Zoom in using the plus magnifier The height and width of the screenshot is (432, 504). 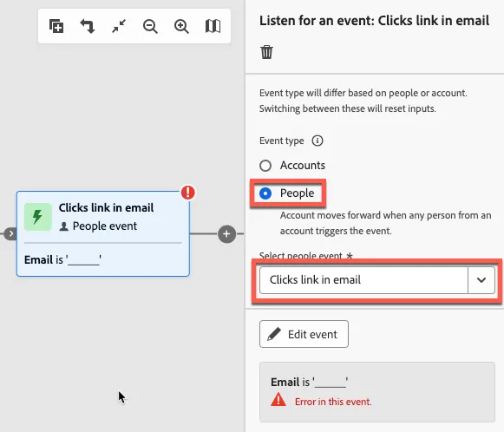coord(181,26)
